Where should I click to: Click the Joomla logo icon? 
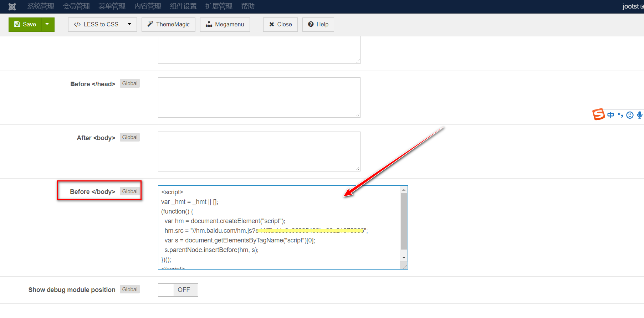tap(12, 6)
